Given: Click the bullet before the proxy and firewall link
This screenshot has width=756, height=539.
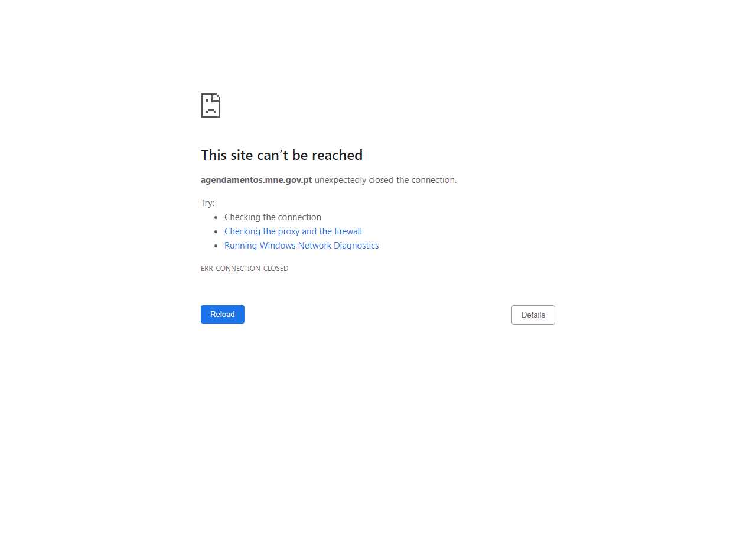Looking at the screenshot, I should tap(216, 232).
